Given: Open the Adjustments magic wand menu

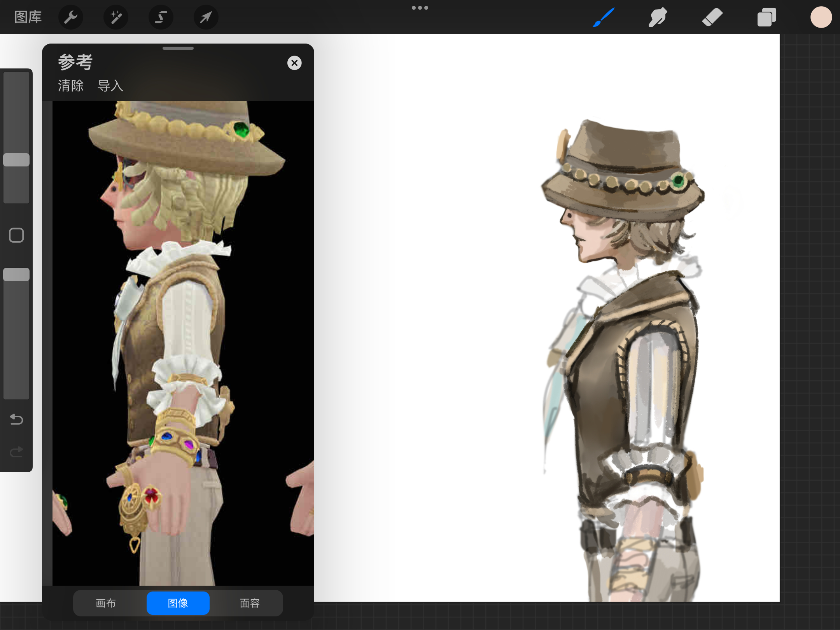Looking at the screenshot, I should [115, 17].
